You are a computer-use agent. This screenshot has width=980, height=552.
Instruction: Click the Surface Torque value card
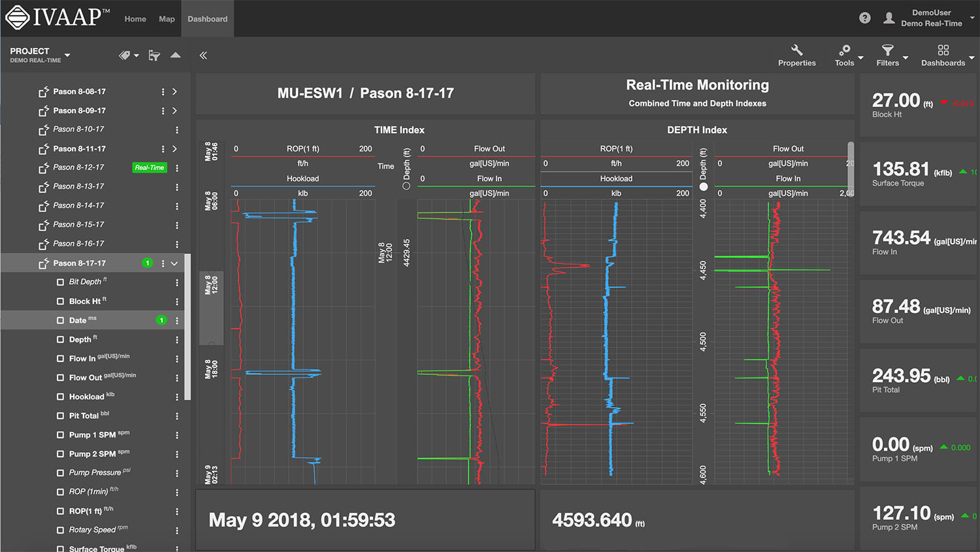(x=919, y=174)
